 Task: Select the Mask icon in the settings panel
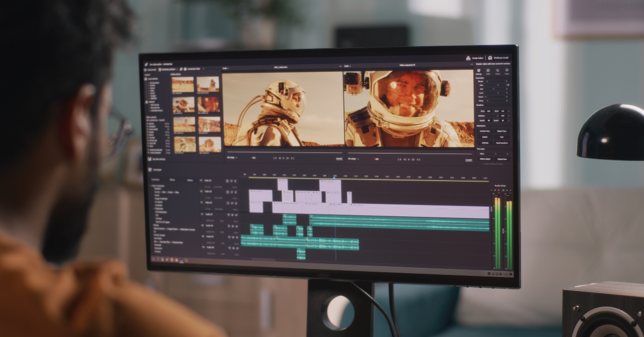[x=487, y=69]
